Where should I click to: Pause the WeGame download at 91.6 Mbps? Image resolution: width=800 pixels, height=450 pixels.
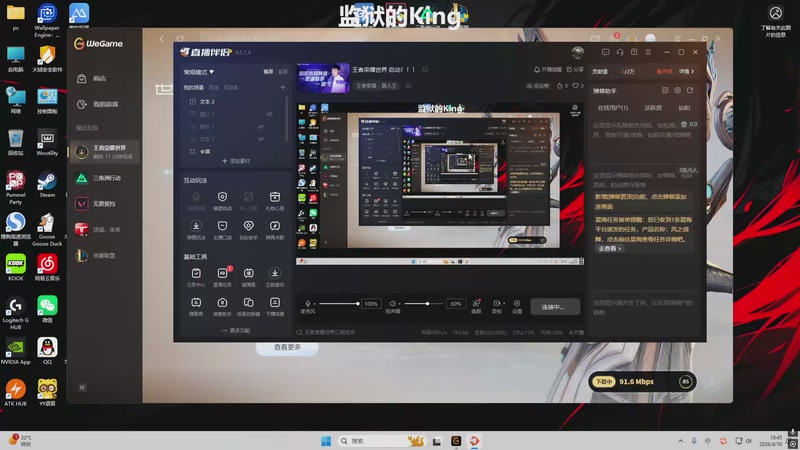(685, 382)
